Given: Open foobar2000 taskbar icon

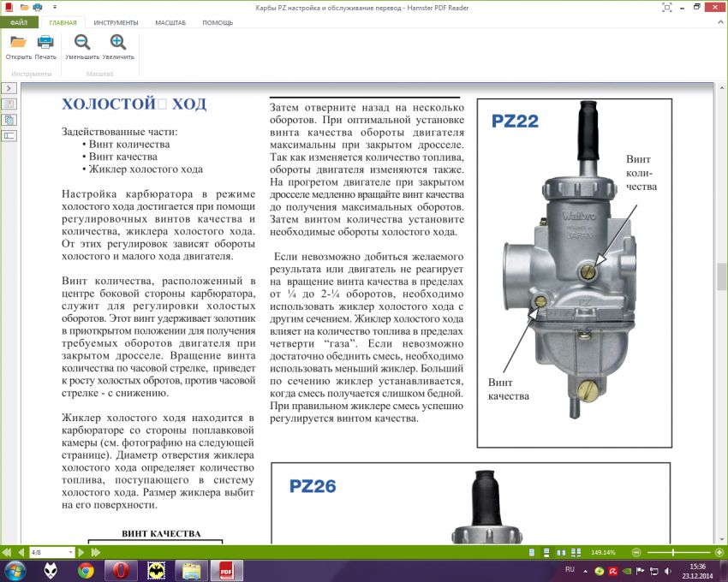Looking at the screenshot, I should (51, 571).
